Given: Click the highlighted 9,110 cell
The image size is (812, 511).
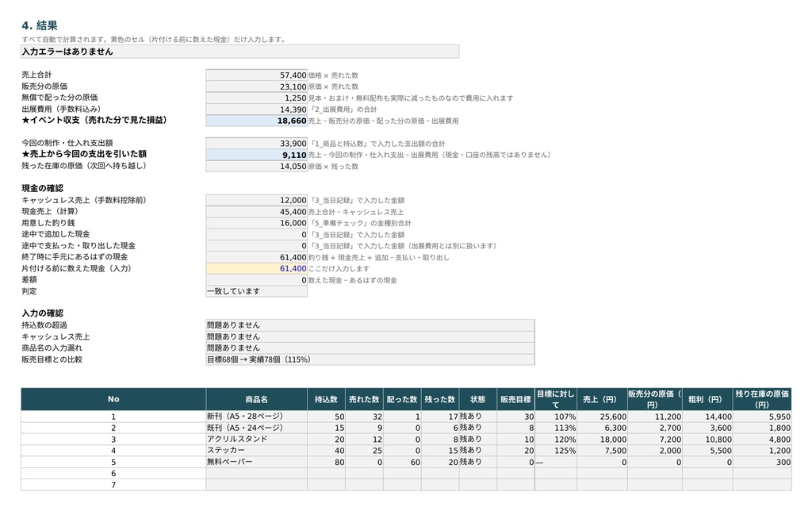Looking at the screenshot, I should (256, 155).
